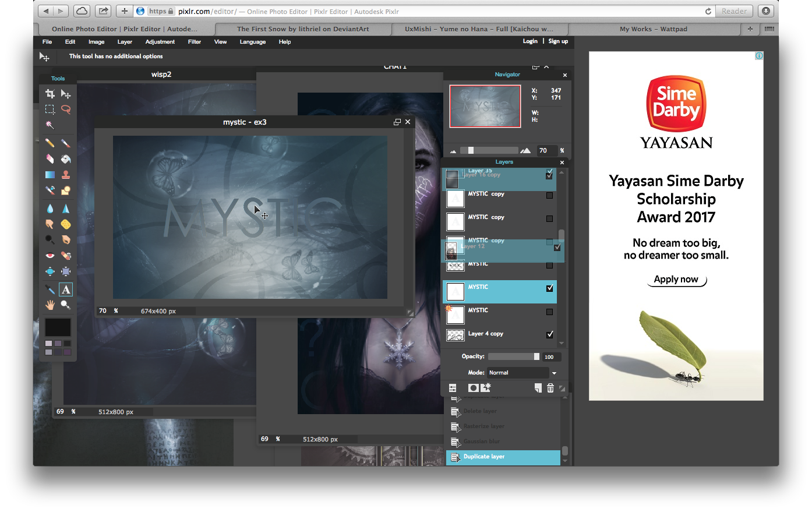
Task: Select the Burn hand tool
Action: tap(66, 240)
